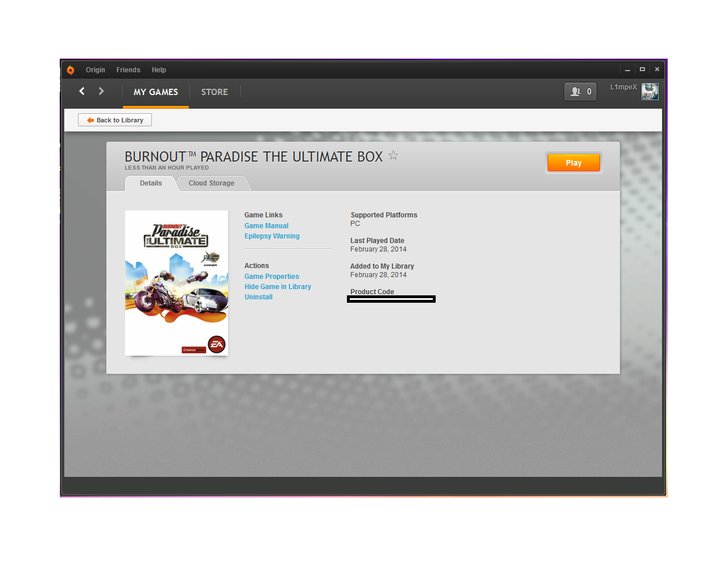Click the Burnout Paradise box art
Image resolution: width=728 pixels, height=585 pixels.
coord(176,283)
